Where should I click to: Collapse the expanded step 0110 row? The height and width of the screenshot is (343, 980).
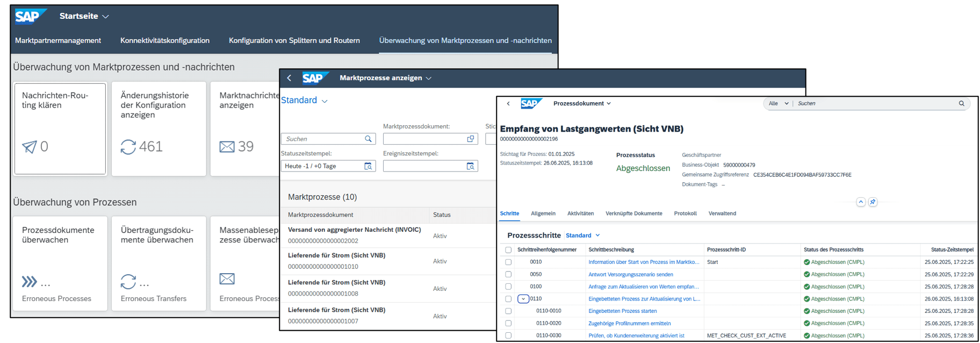click(x=523, y=299)
